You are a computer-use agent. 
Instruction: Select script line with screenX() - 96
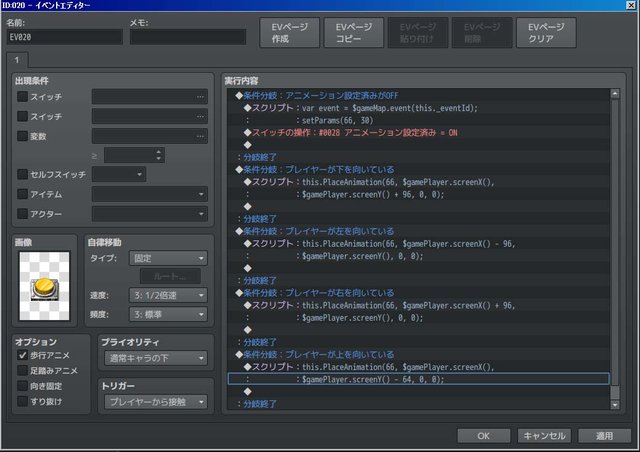coord(418,243)
